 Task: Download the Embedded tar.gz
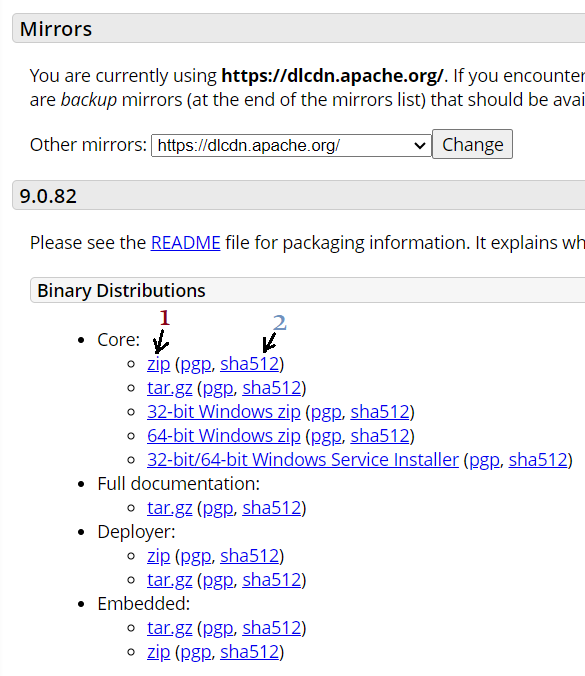169,628
